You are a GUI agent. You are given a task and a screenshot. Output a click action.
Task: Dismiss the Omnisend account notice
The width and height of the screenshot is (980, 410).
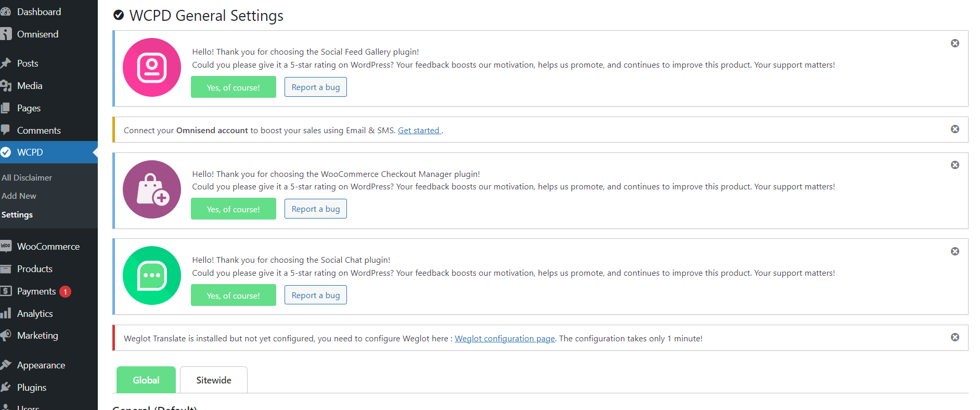[955, 129]
